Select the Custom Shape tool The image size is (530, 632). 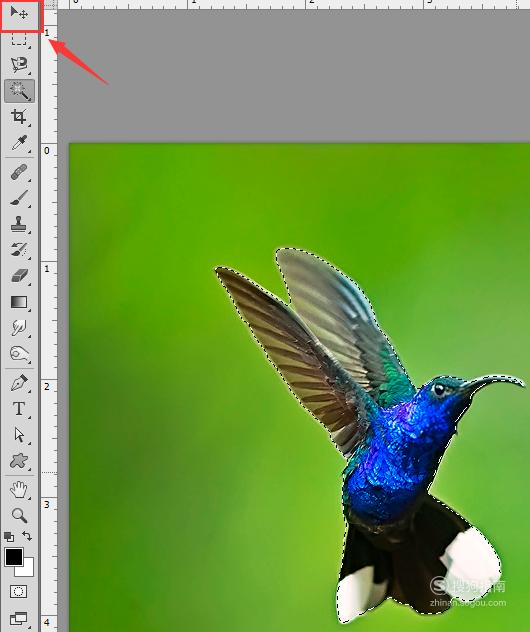pyautogui.click(x=19, y=461)
